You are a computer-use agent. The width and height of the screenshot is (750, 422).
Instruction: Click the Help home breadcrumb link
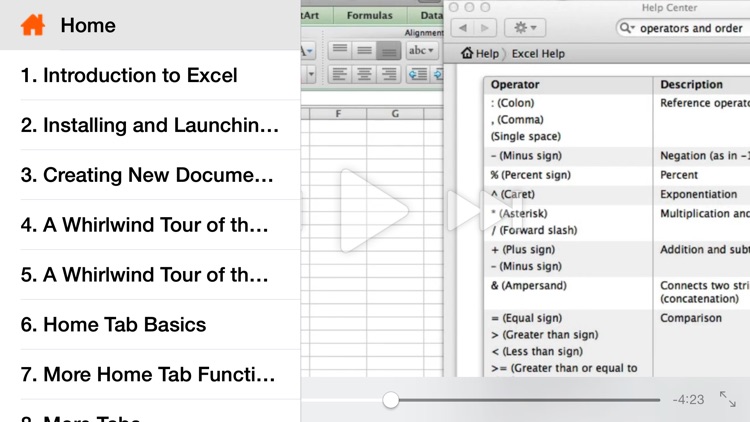pos(480,53)
